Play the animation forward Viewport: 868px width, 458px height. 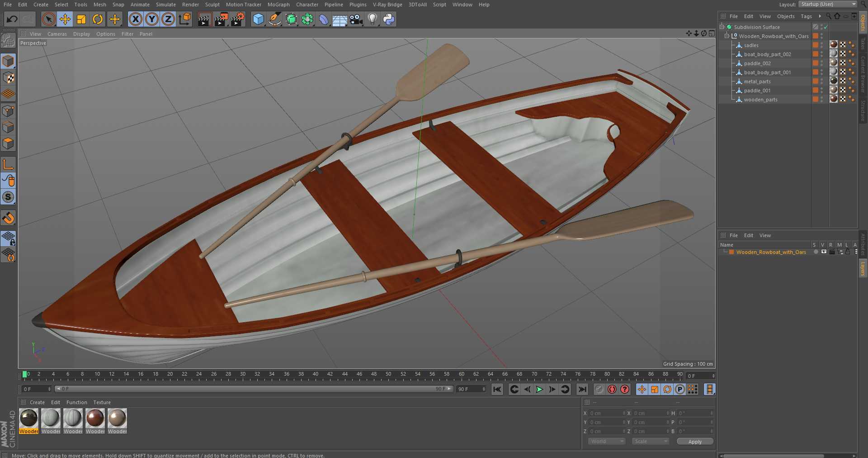(x=539, y=389)
